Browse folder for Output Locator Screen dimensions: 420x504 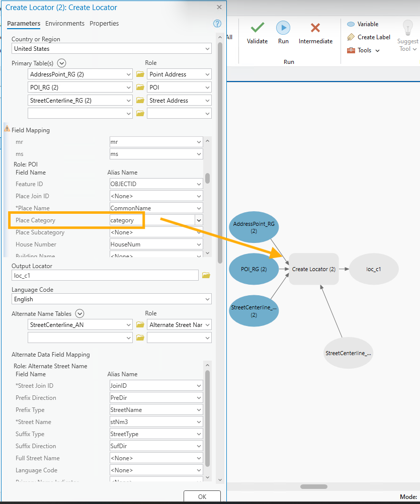(x=206, y=275)
